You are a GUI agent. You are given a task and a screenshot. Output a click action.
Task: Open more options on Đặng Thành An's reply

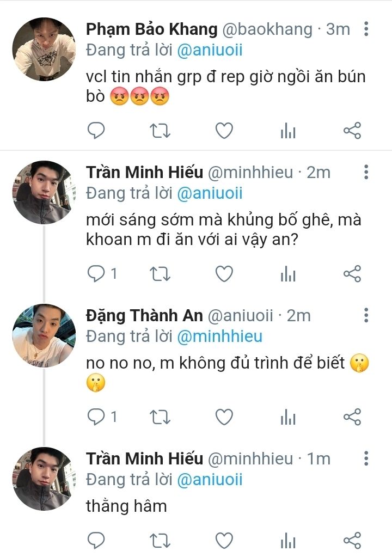(x=366, y=315)
